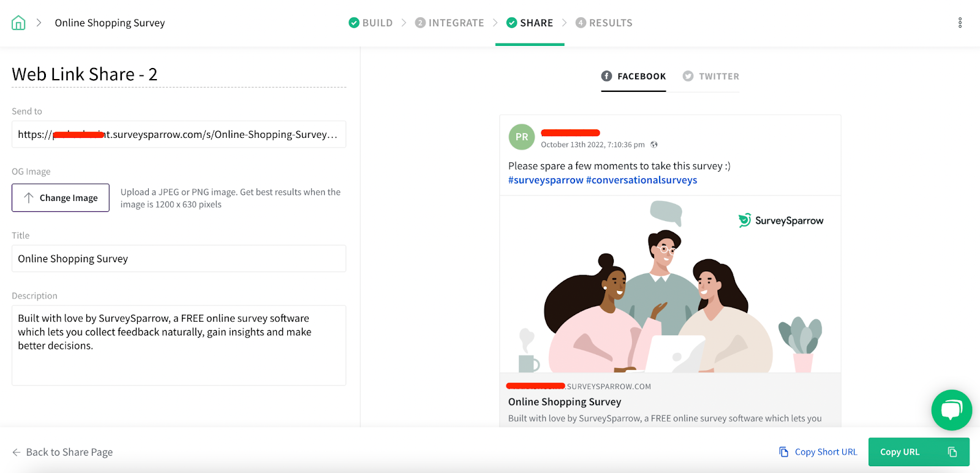Viewport: 980px width, 473px height.
Task: Click the SHARE step green checkmark icon
Action: pyautogui.click(x=511, y=23)
